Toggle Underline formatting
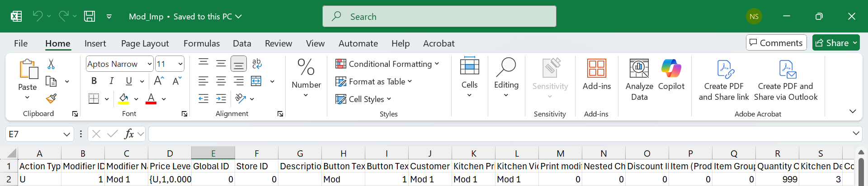Viewport: 868px width, 186px height. pos(129,81)
